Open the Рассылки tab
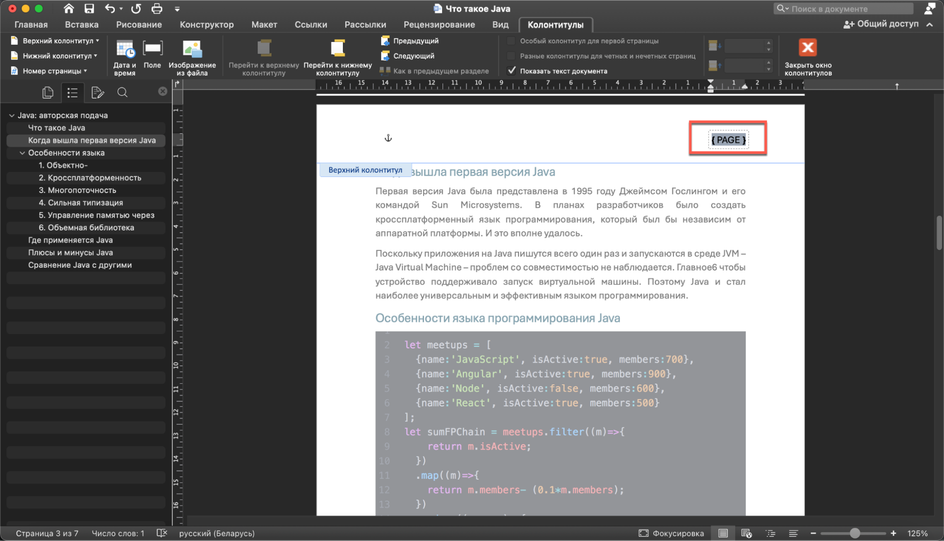This screenshot has width=944, height=541. pos(365,25)
